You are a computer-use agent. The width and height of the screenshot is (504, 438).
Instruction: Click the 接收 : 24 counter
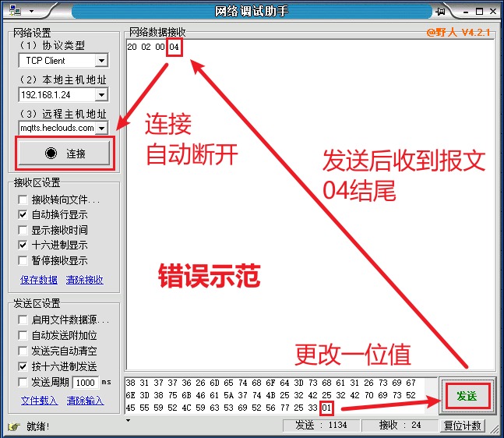click(x=400, y=426)
